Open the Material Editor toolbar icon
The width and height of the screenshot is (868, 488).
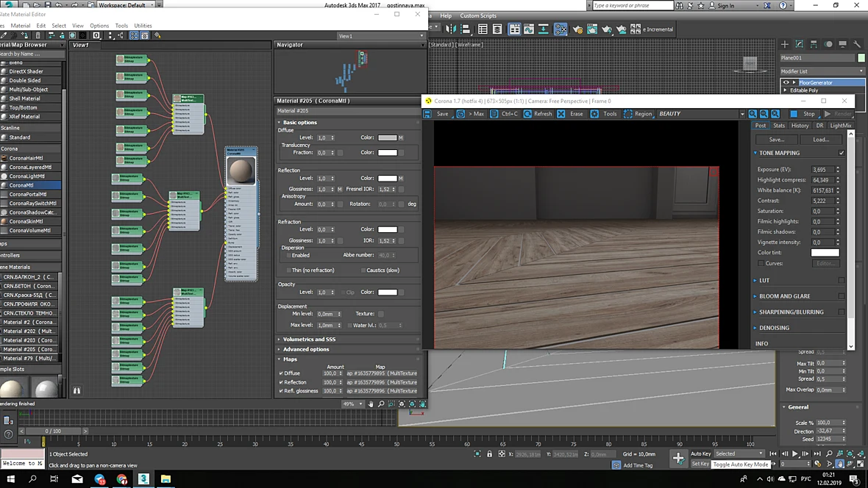(561, 29)
